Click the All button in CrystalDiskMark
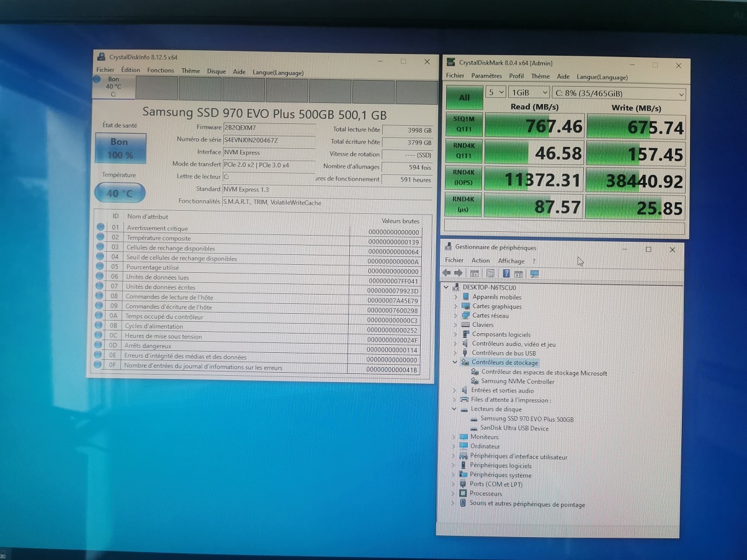Screen dimensions: 747x560 (x=464, y=97)
